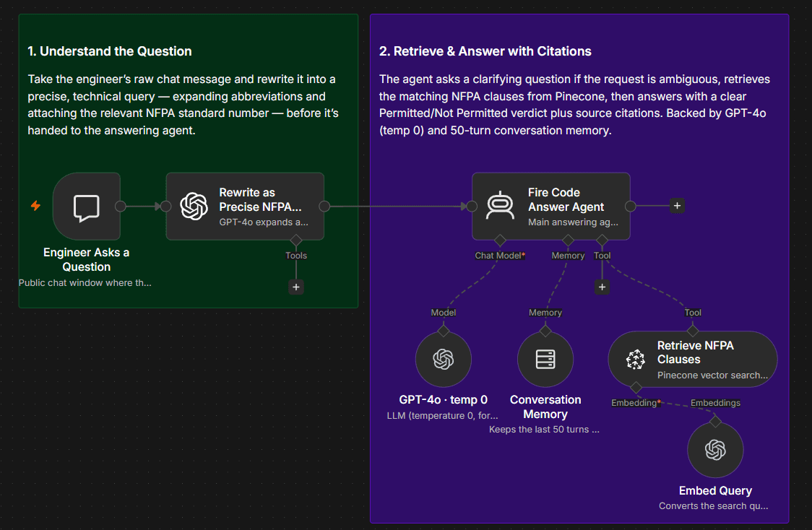Add a tool via the plus under Tools
Viewport: 812px width, 530px height.
pos(295,287)
